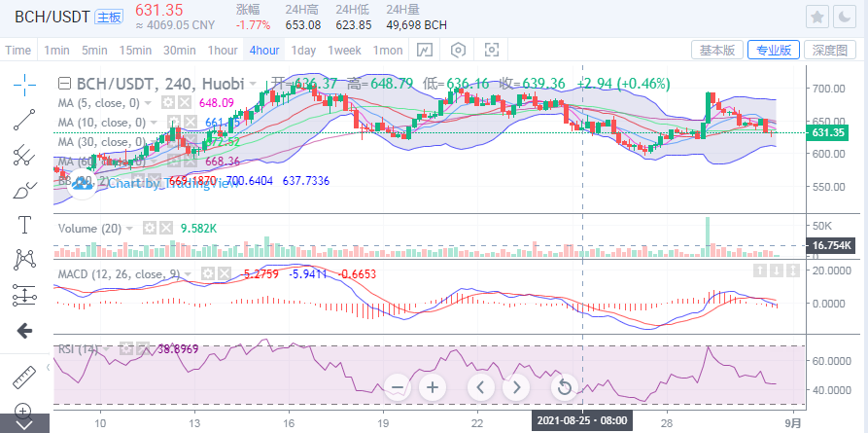Click the 631.35 price axis label
The height and width of the screenshot is (433, 868).
click(x=827, y=132)
